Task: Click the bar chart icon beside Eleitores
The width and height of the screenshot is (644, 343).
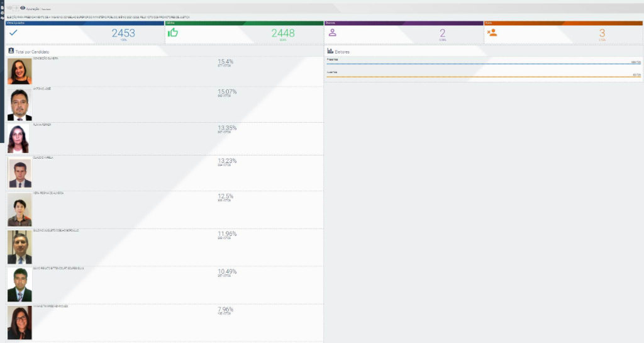Action: click(330, 51)
